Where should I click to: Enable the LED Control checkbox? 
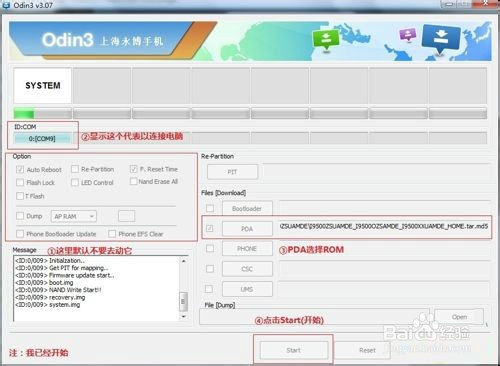(75, 182)
